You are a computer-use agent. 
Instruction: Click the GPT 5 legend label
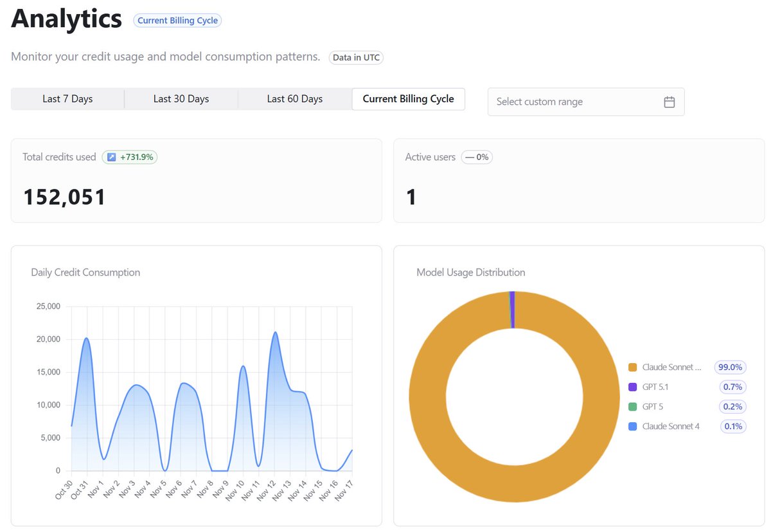pos(652,407)
